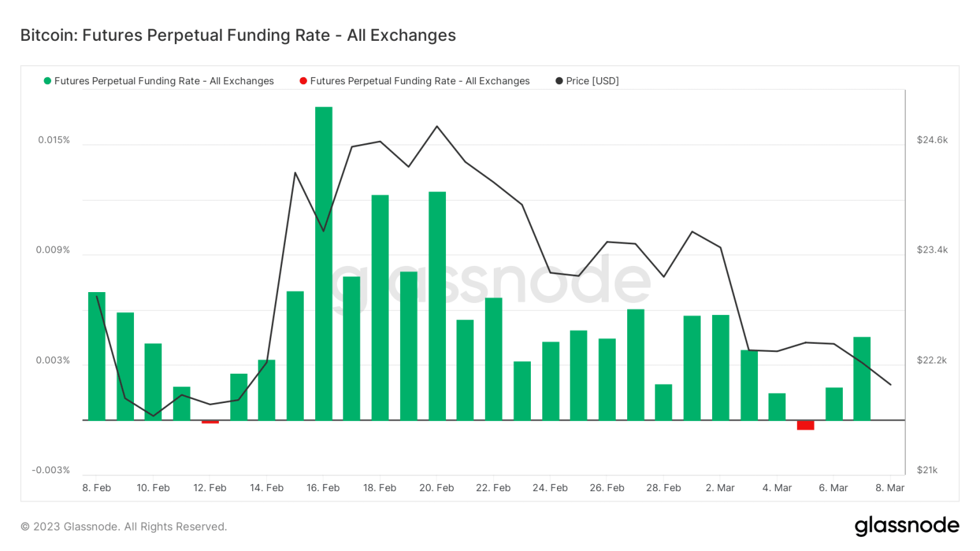Select the 2. Mar date axis label
Image resolution: width=980 pixels, height=551 pixels.
point(720,488)
